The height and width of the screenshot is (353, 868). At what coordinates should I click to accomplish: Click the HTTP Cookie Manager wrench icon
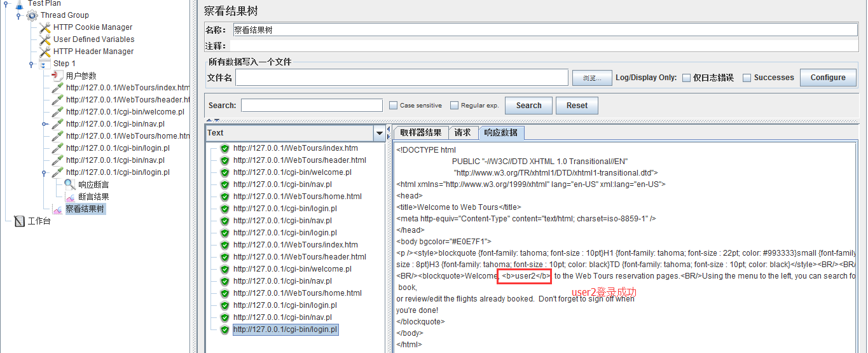tap(45, 27)
